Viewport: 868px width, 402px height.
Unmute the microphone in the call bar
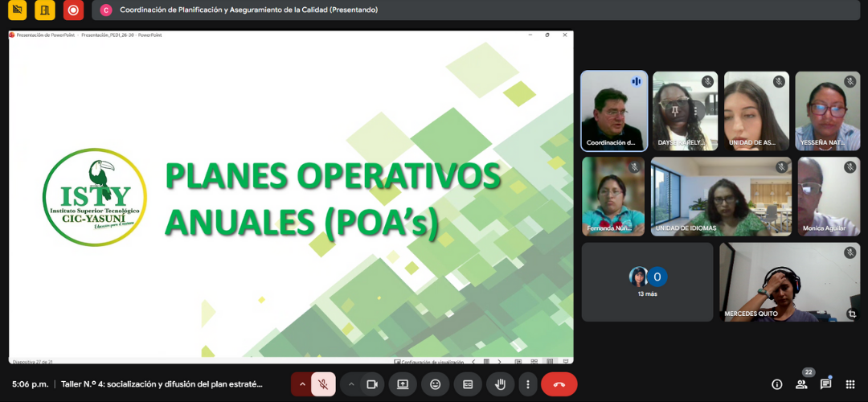point(323,384)
